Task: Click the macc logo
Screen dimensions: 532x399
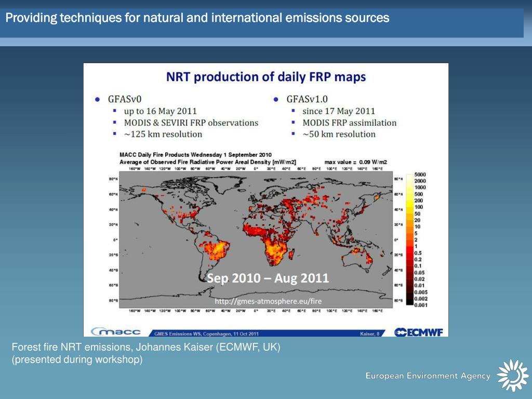Action: pos(116,332)
